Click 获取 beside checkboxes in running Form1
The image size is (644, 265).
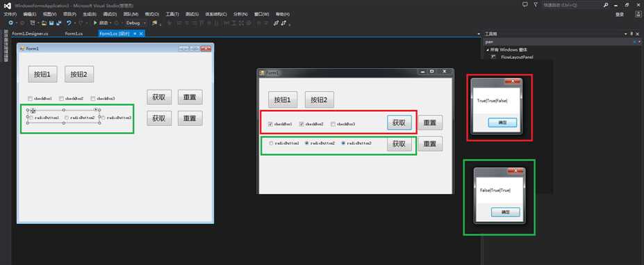click(399, 122)
